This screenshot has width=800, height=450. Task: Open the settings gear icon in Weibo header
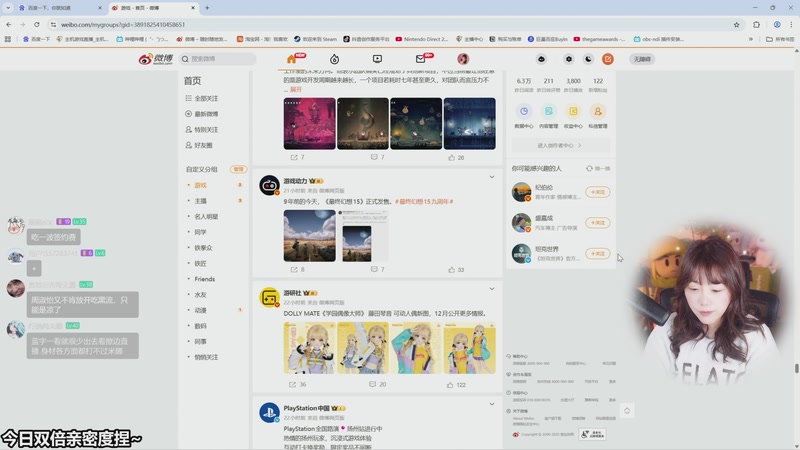coord(569,59)
